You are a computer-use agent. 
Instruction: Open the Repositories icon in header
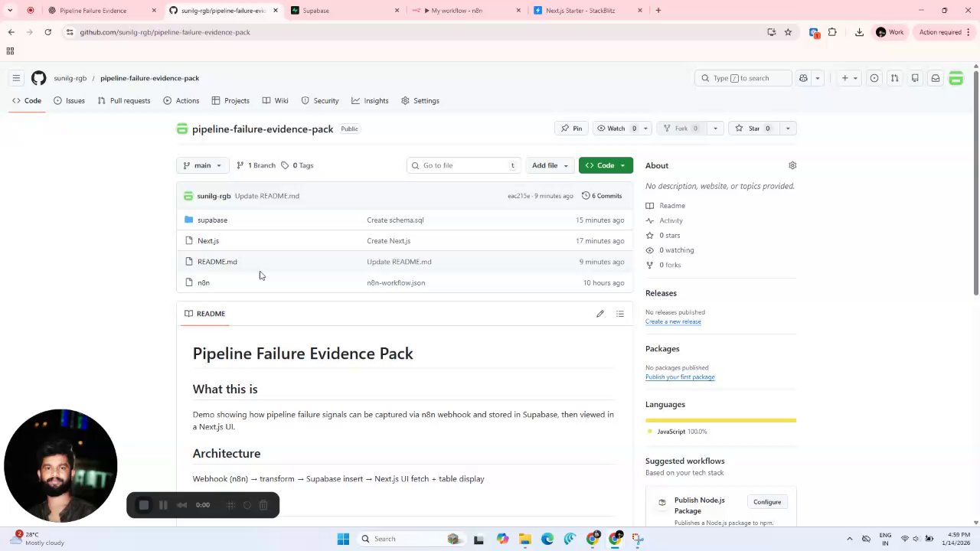[915, 78]
